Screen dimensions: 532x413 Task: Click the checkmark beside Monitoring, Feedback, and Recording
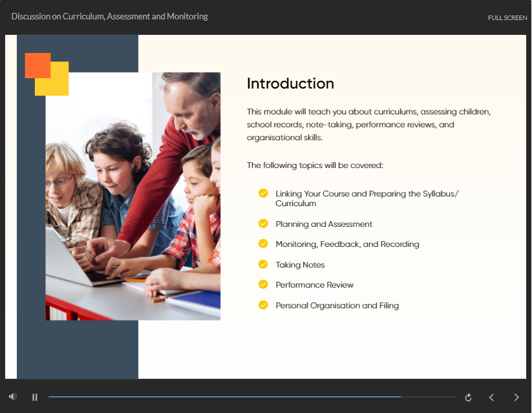[263, 244]
